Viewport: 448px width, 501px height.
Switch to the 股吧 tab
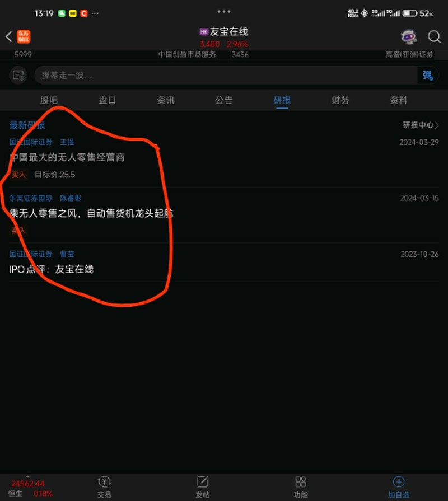tap(49, 100)
